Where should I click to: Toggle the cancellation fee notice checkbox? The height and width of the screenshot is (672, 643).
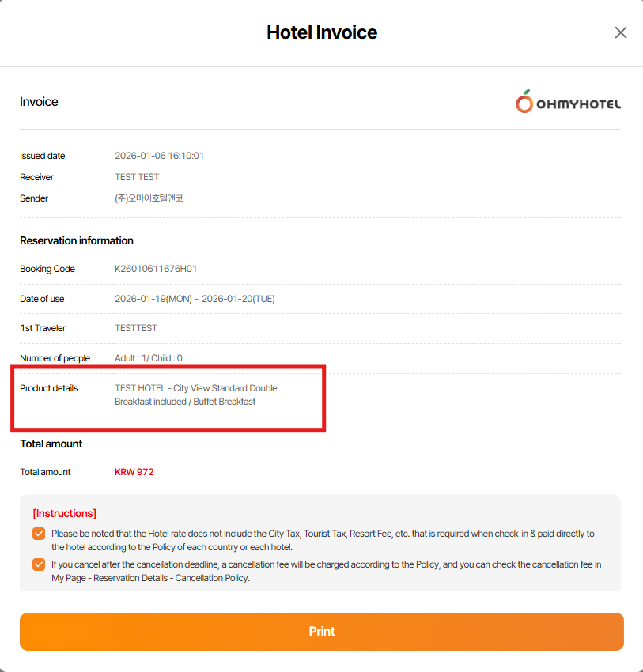(39, 564)
